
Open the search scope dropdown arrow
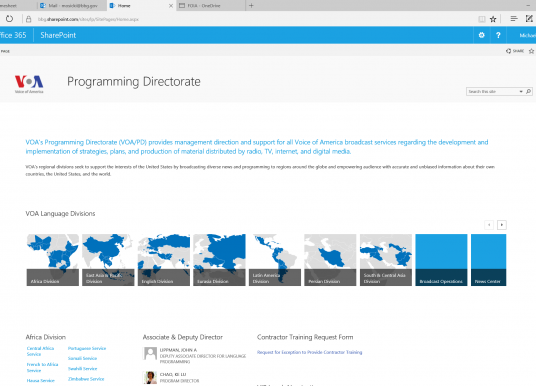coord(521,91)
